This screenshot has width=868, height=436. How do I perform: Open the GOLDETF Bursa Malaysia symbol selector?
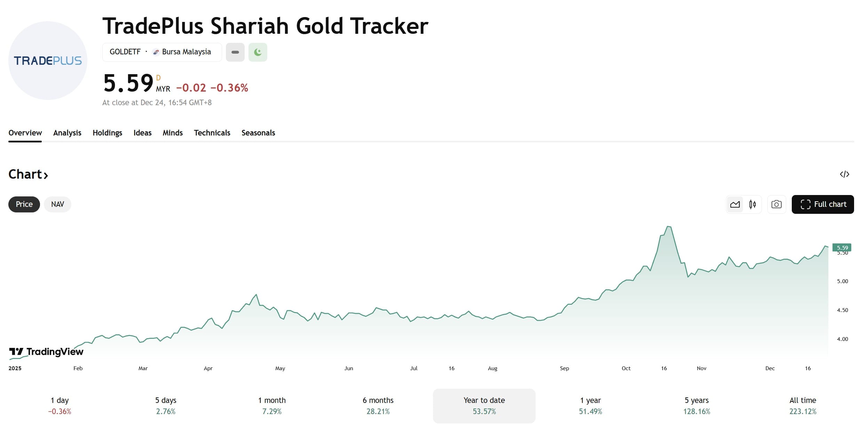162,52
